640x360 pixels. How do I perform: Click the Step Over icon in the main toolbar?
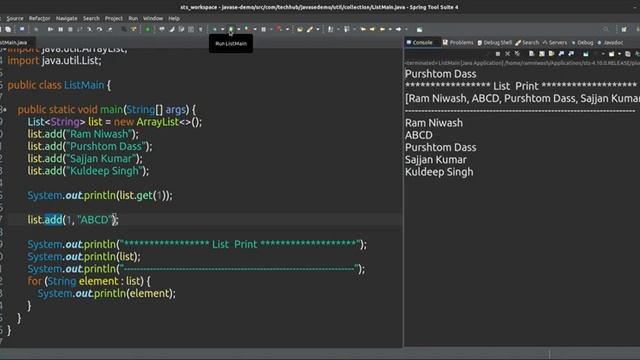pyautogui.click(x=99, y=29)
